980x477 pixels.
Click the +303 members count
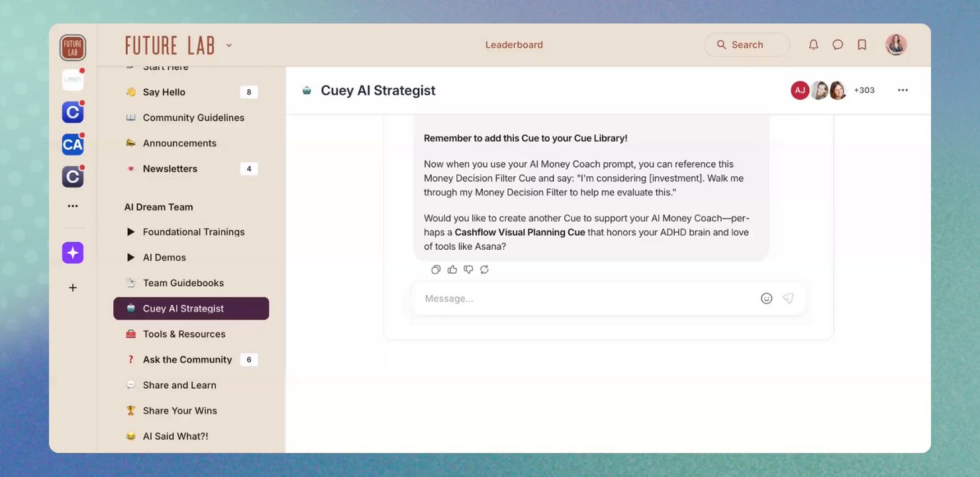(x=864, y=90)
